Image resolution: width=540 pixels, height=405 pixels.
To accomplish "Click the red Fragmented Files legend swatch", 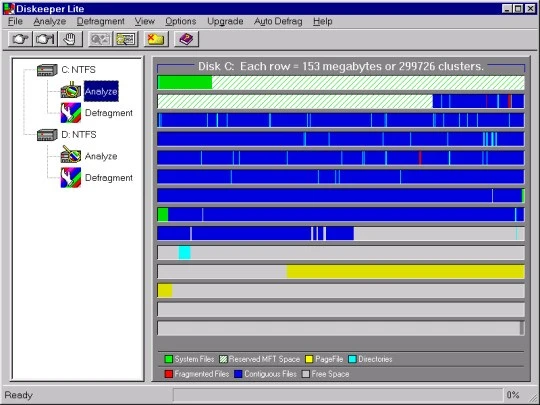I will click(168, 374).
